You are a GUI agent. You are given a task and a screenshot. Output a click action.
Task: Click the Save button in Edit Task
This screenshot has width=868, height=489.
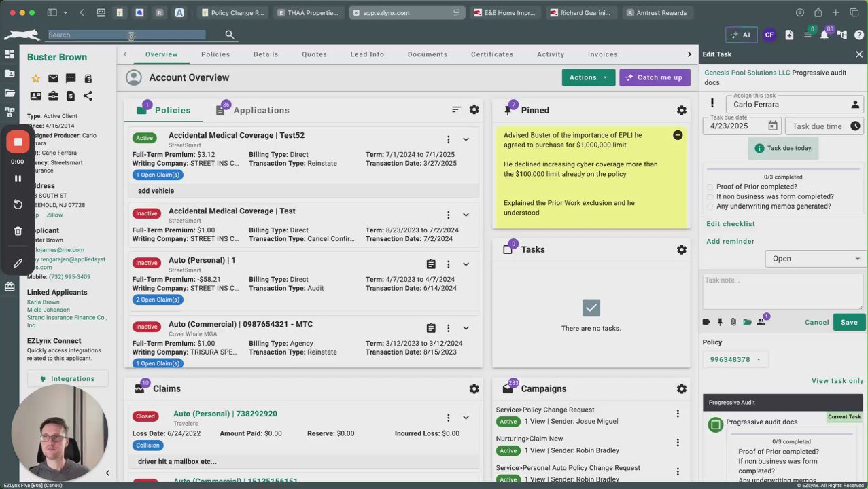(849, 322)
